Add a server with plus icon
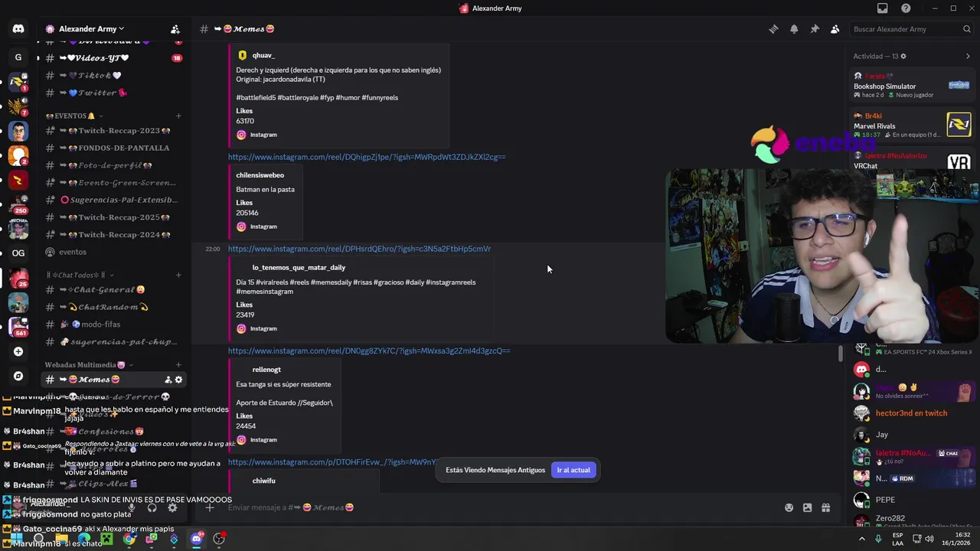Viewport: 980px width, 551px height. pos(18,351)
